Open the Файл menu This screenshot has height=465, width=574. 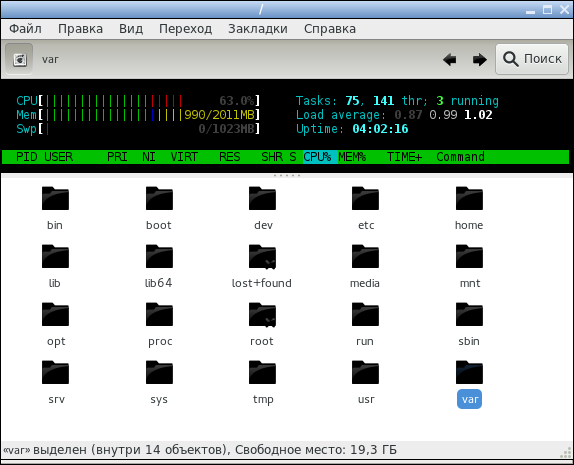coord(25,29)
